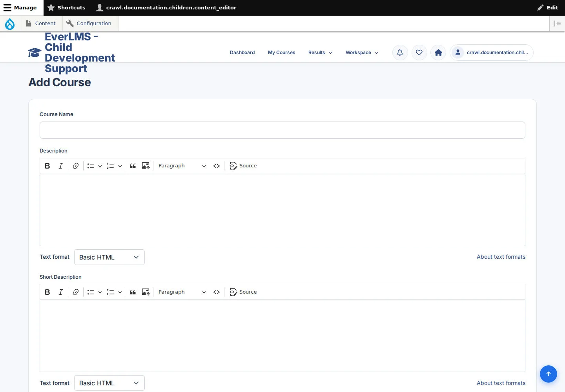
Task: Upload an image in the Short Description editor
Action: [x=146, y=292]
